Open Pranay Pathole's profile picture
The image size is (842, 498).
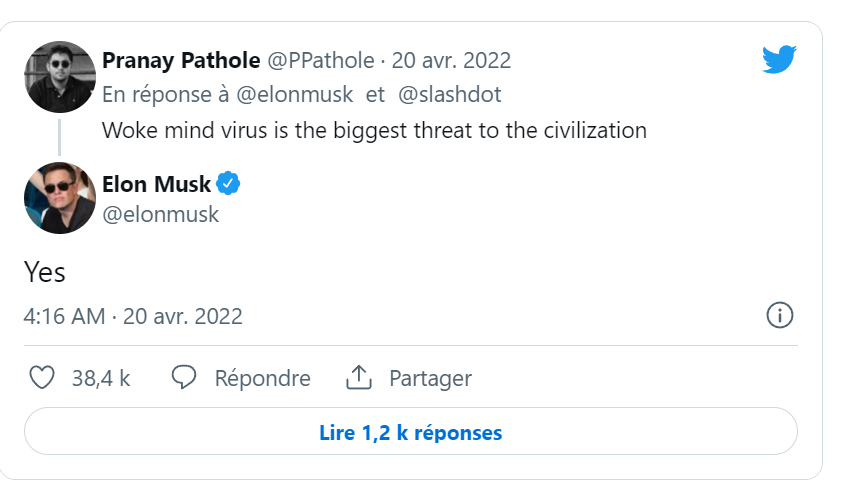60,78
